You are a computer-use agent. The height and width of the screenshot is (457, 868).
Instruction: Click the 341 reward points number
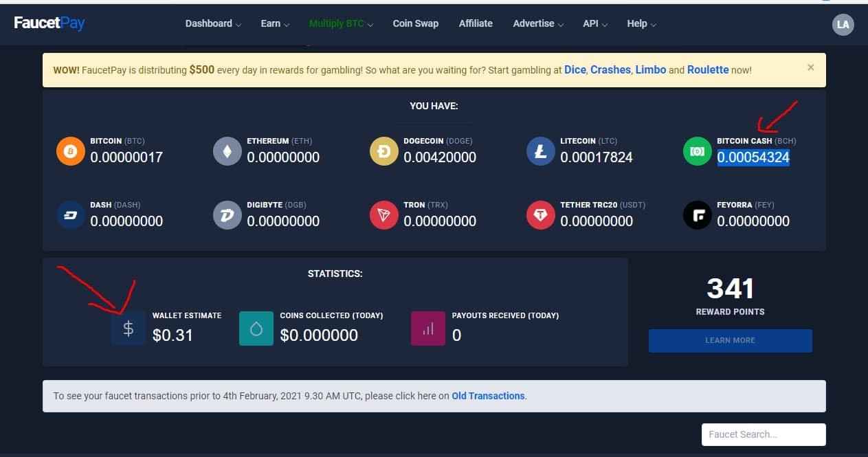click(730, 289)
